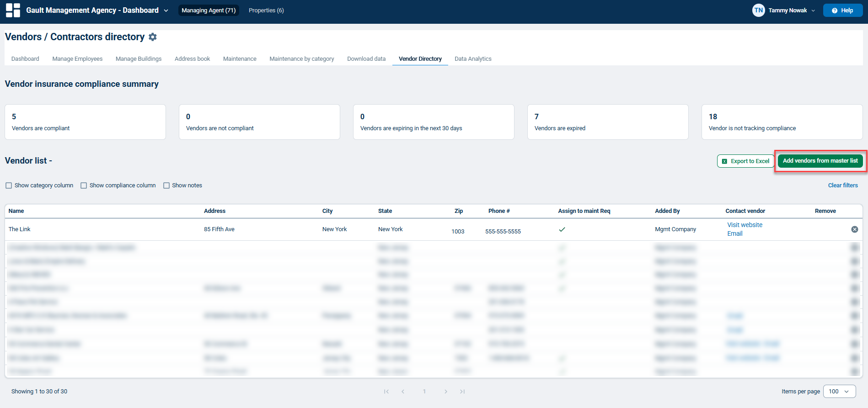Switch to the Data Analytics tab

[x=473, y=59]
